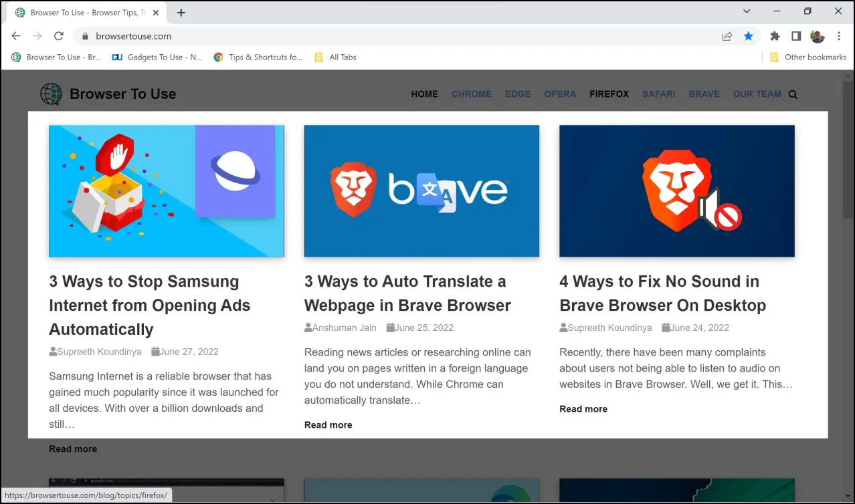Open the All Tabs bookmark folder
The height and width of the screenshot is (504, 855).
click(335, 57)
